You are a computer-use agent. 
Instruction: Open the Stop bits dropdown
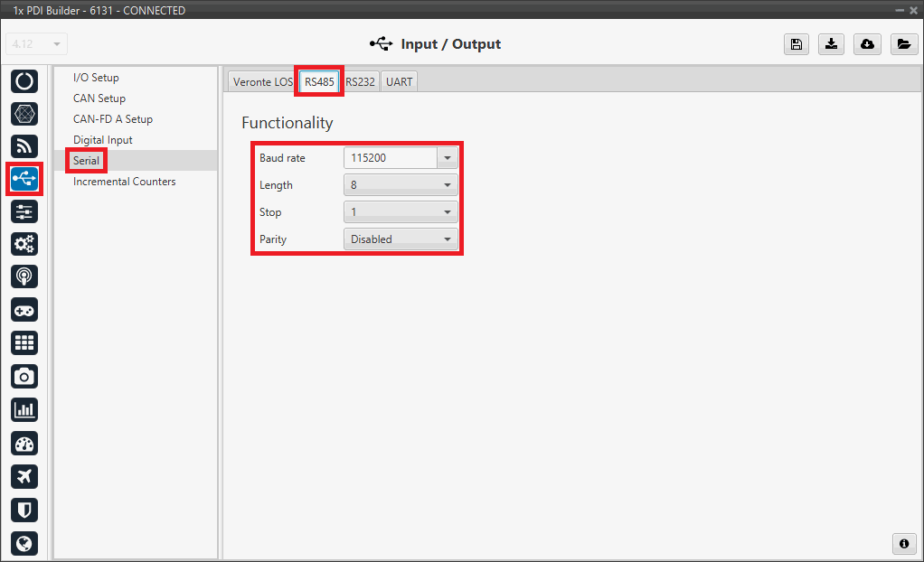point(401,212)
